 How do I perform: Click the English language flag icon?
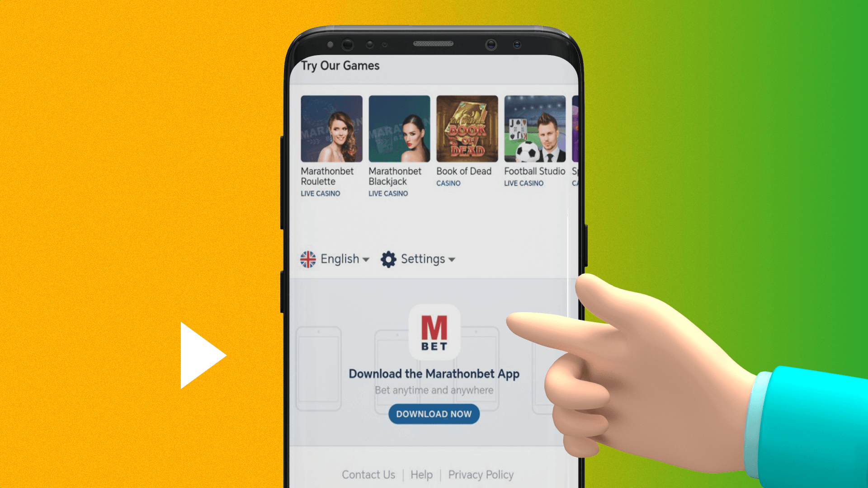click(x=307, y=258)
